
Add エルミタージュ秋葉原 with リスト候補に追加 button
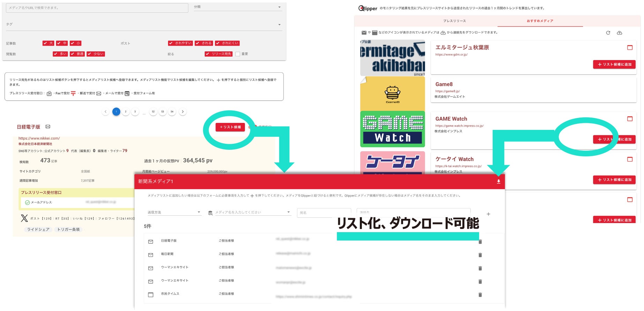pos(614,64)
